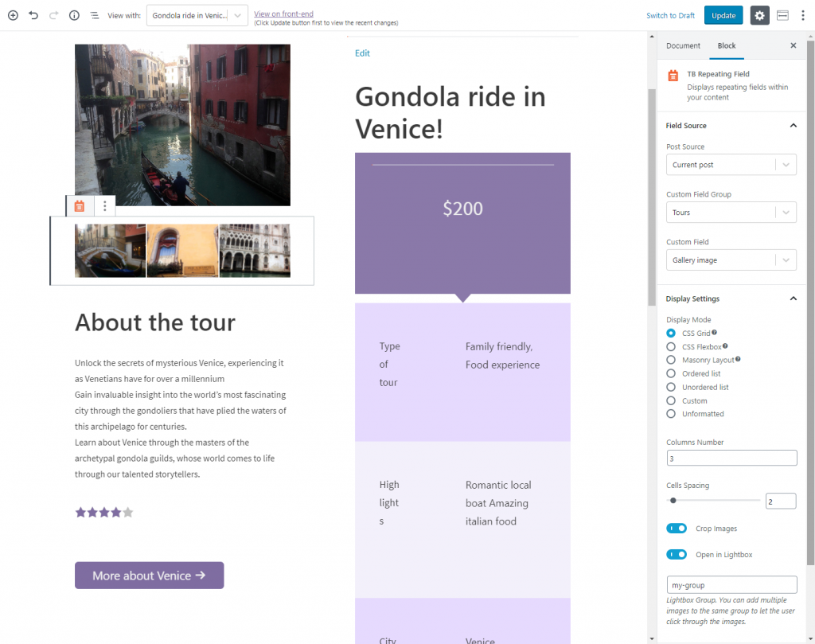Open content structure info icon

coord(74,16)
